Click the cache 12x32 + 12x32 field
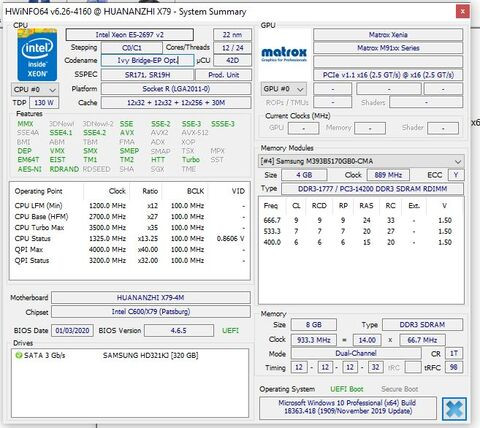Screen dimensions: 480x428 click(176, 103)
